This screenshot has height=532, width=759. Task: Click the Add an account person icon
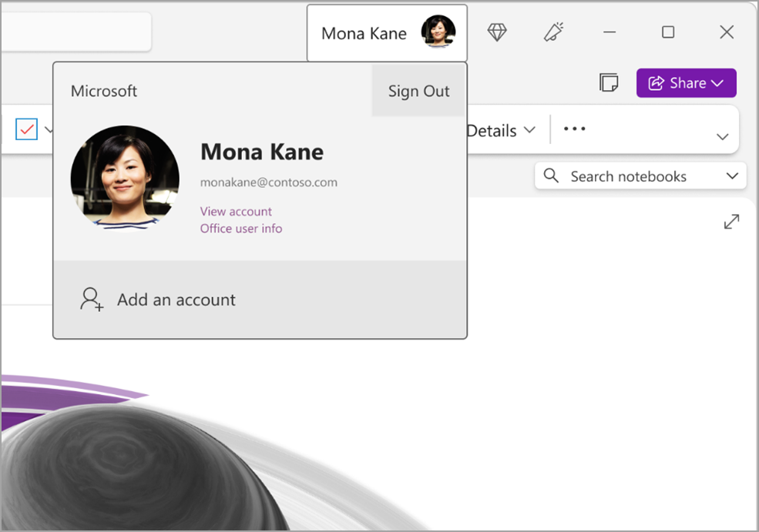coord(91,299)
